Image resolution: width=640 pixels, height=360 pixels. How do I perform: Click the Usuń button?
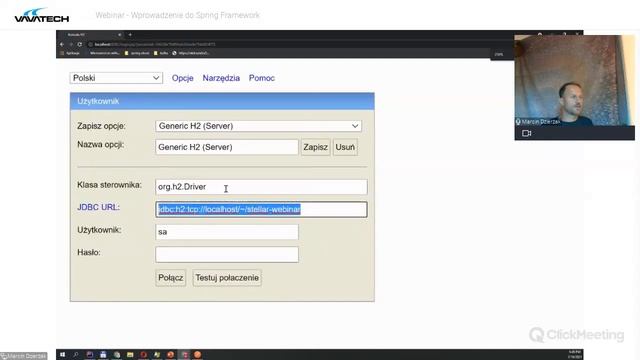coord(345,147)
